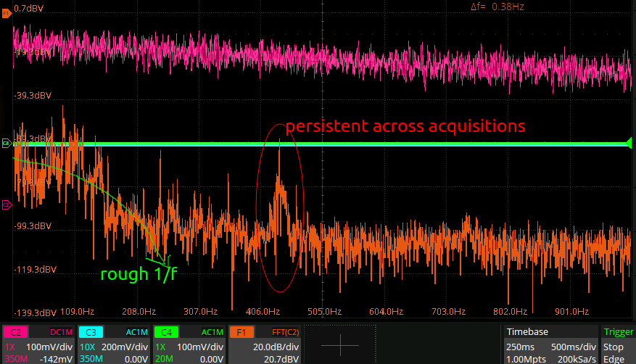Open the pink C2 channel badge
Viewport: 636px width, 364px height.
pyautogui.click(x=15, y=332)
